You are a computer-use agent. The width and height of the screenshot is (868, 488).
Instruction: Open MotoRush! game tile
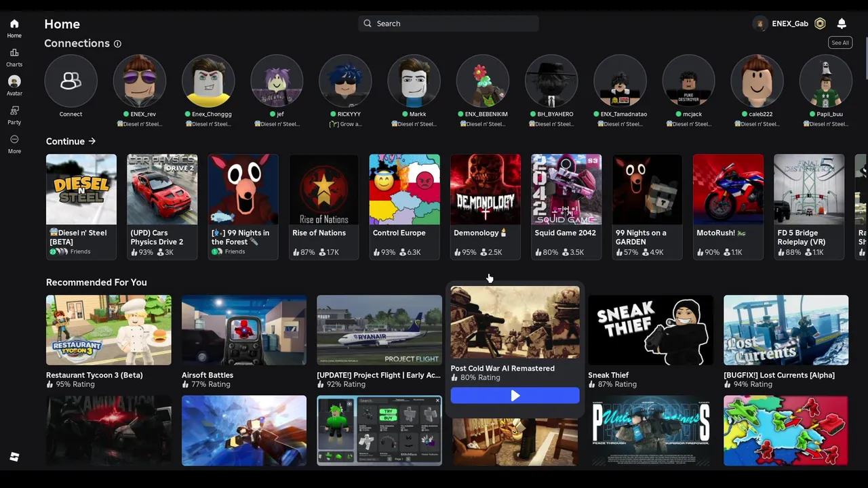pyautogui.click(x=728, y=207)
